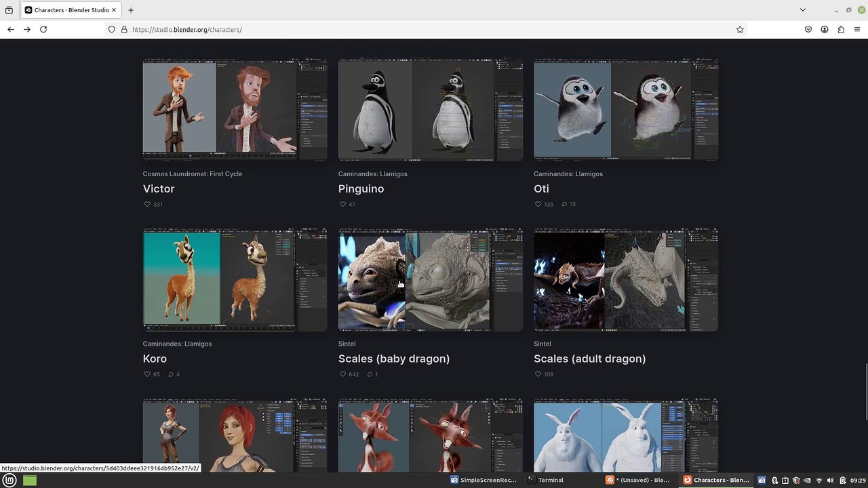Expand the list all tabs dropdown
868x488 pixels.
click(x=803, y=10)
